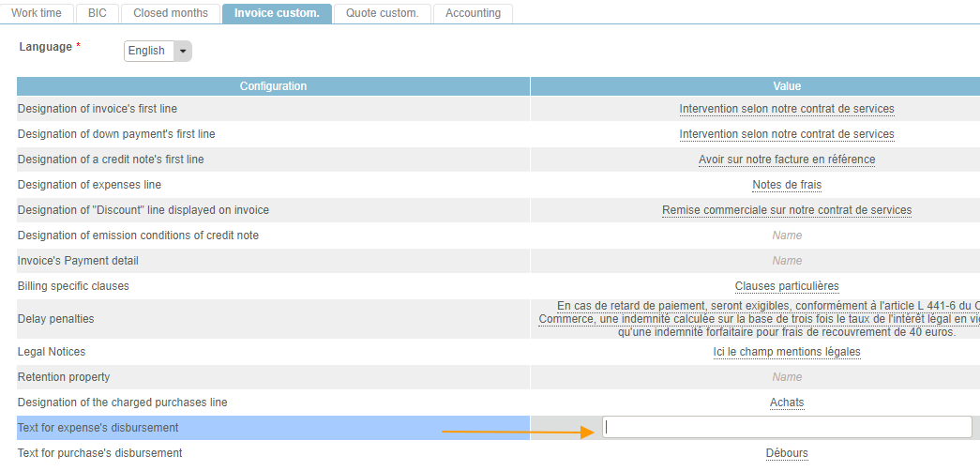Select the Quote custom. tab
Image resolution: width=980 pixels, height=471 pixels.
(383, 13)
